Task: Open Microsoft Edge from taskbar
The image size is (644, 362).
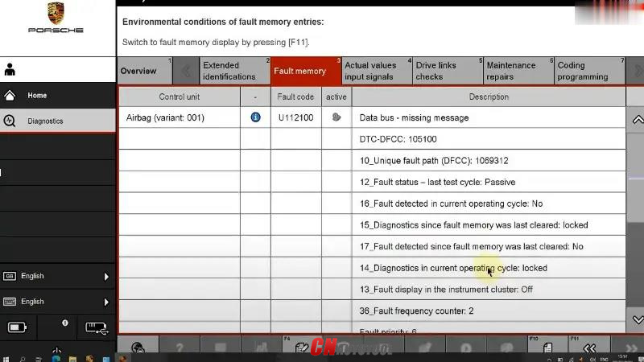Action: tap(56, 359)
